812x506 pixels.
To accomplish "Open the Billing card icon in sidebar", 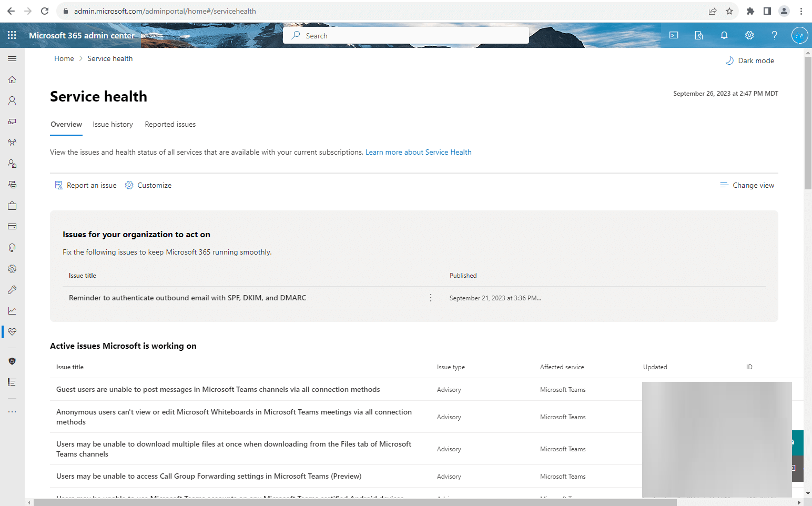I will click(12, 227).
